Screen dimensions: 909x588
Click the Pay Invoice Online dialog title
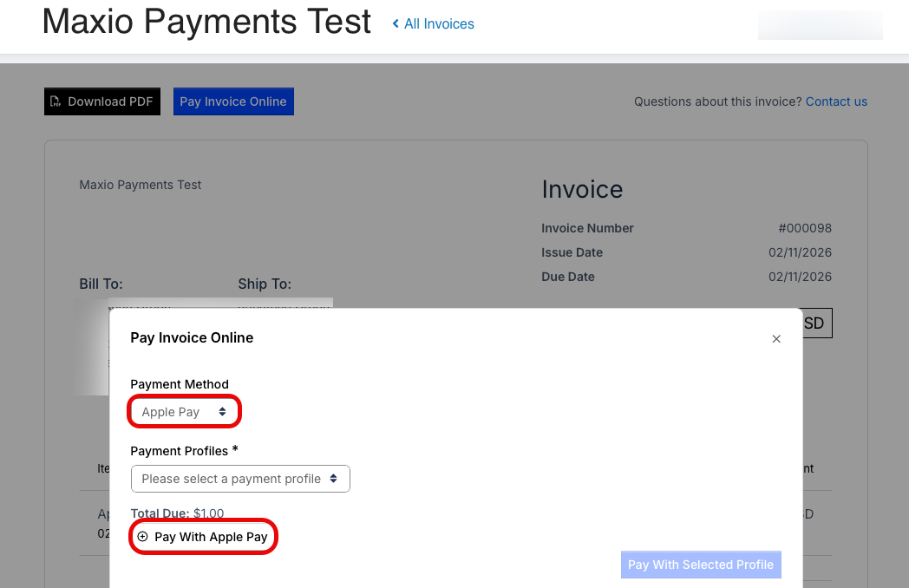click(x=192, y=338)
